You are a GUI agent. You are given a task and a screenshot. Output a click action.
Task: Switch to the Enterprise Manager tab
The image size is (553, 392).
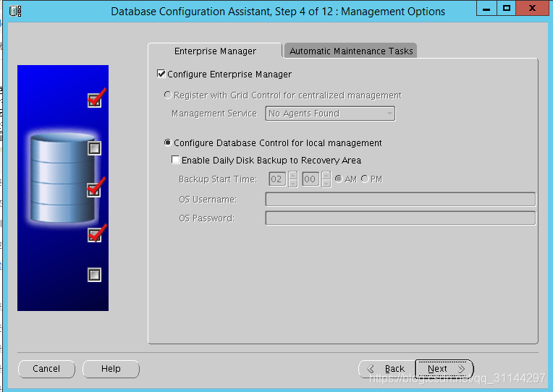215,51
